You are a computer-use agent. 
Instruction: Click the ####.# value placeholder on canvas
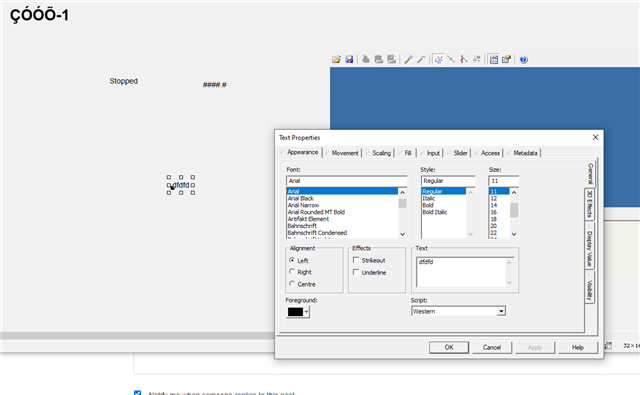click(x=215, y=85)
